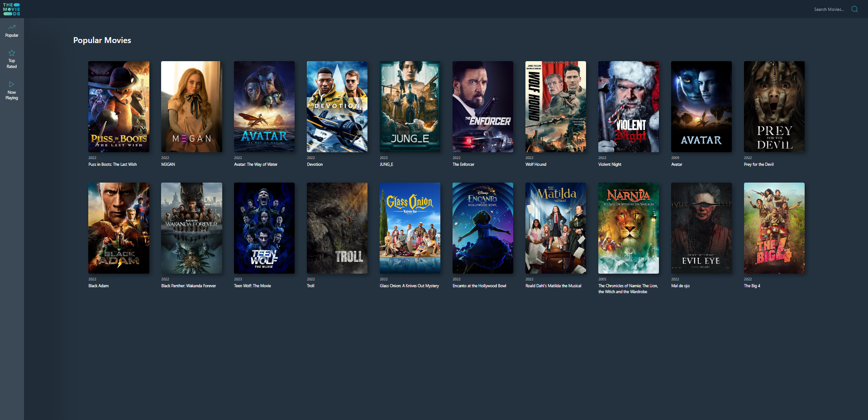Click 'Roald Dahl's Matilda the Musical' title

click(x=553, y=286)
